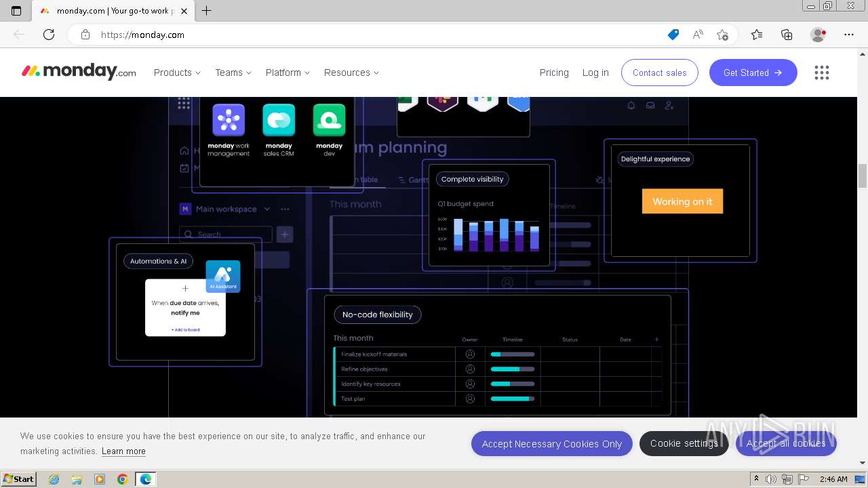Expand the Products dropdown menu
Viewport: 868px width, 488px height.
coord(177,73)
